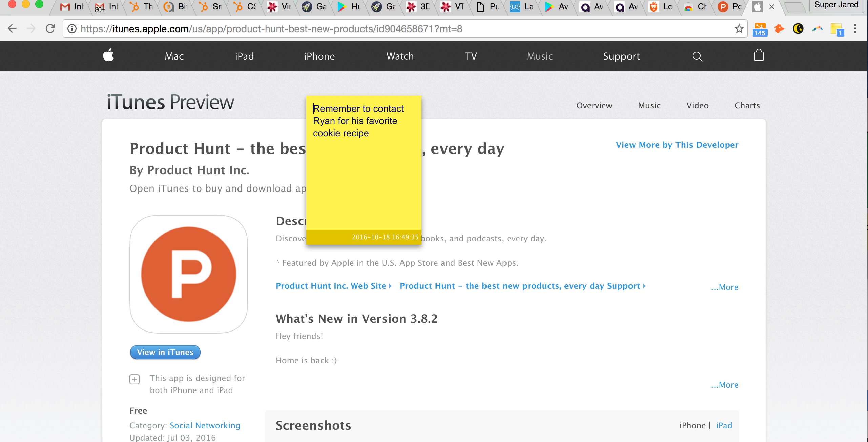Image resolution: width=868 pixels, height=442 pixels.
Task: Click the Social Networking category link
Action: tap(205, 426)
